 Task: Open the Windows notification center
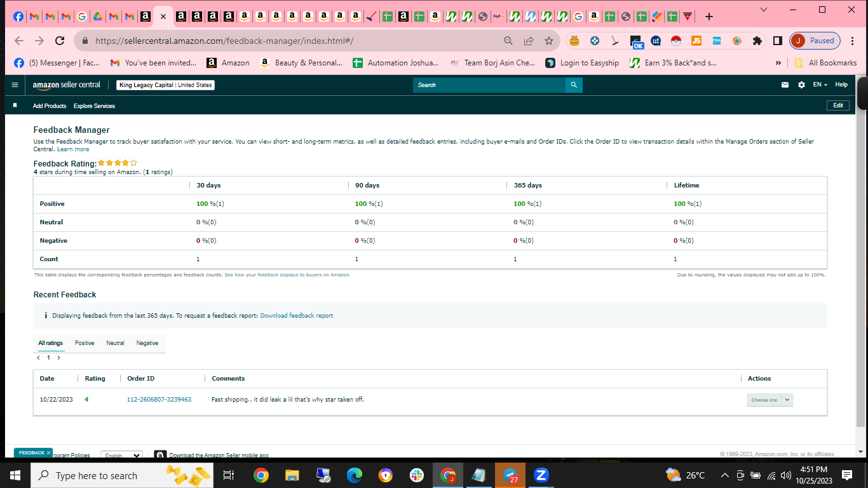point(847,475)
